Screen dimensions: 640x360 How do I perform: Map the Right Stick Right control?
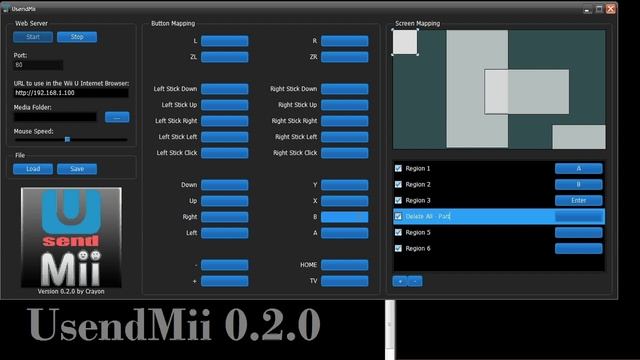tap(344, 121)
